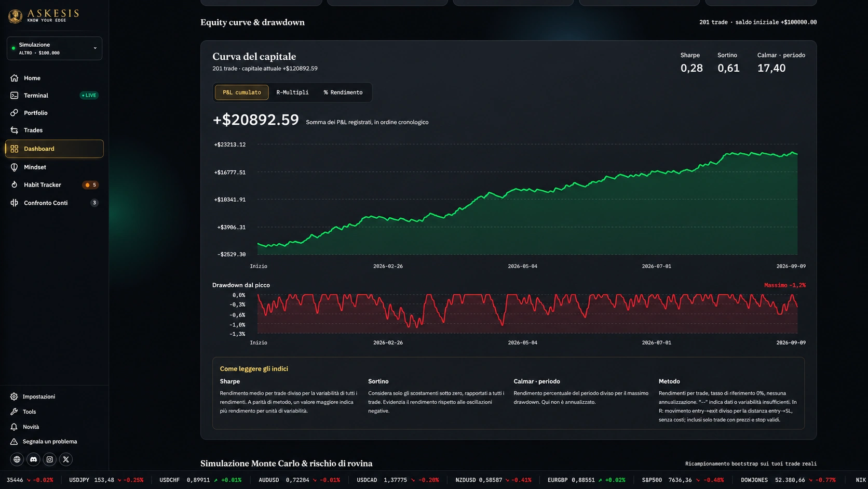
Task: Click the AUDUSD ticker entry
Action: coord(300,480)
